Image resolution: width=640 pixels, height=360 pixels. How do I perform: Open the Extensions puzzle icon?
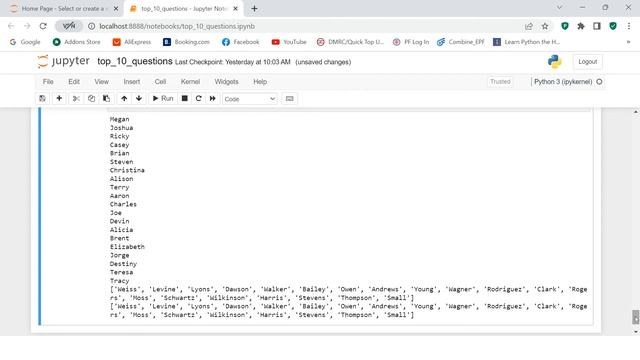581,26
